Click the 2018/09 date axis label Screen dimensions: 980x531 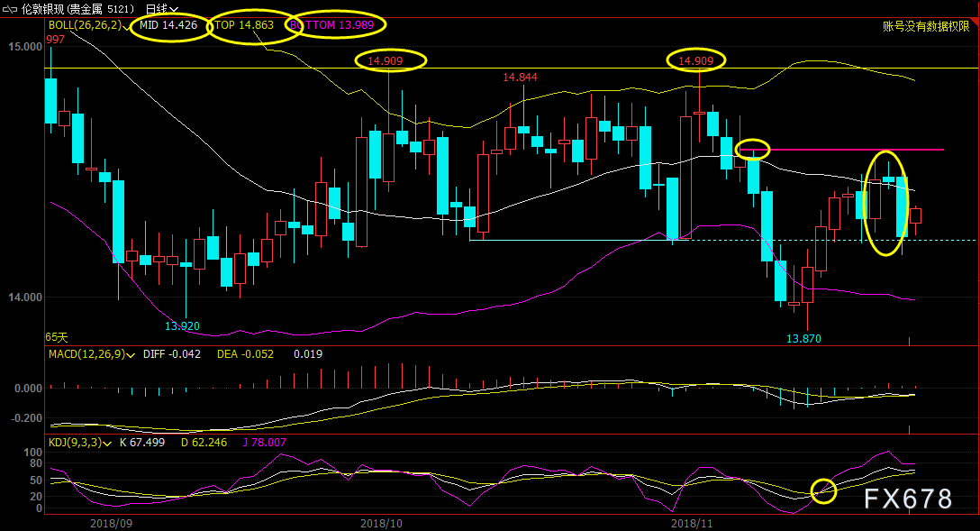tap(112, 523)
